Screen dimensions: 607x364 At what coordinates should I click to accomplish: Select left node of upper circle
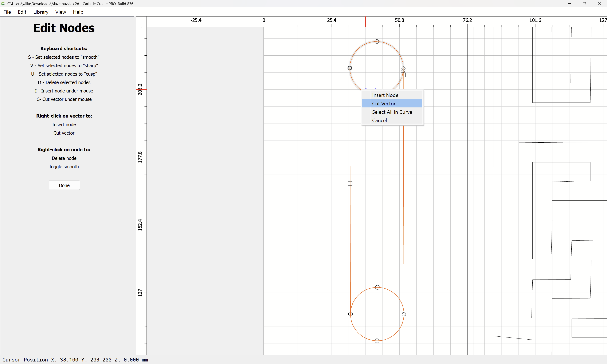tap(350, 68)
